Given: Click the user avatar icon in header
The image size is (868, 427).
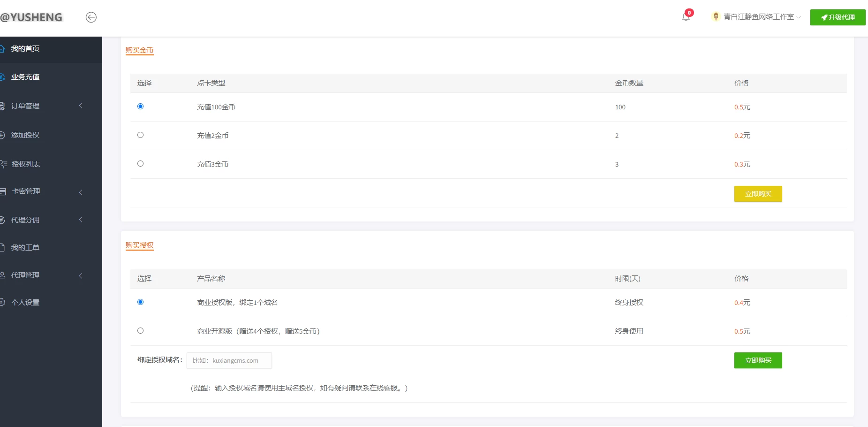Looking at the screenshot, I should 716,17.
